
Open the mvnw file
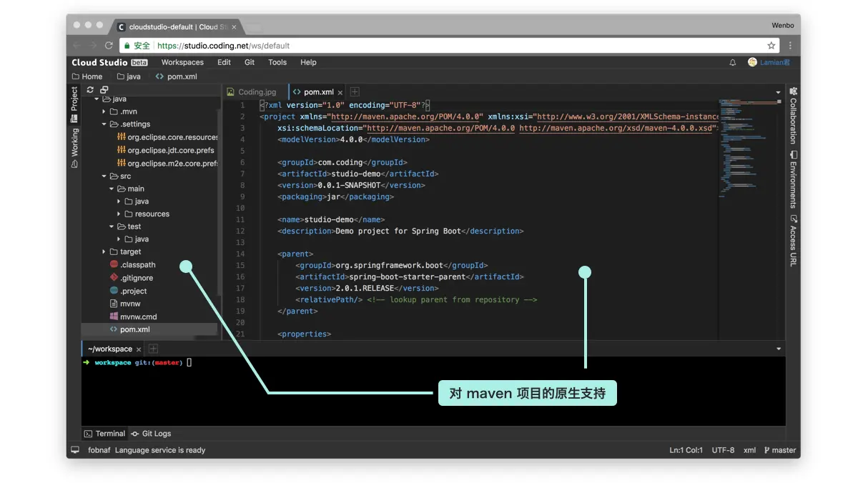(125, 304)
